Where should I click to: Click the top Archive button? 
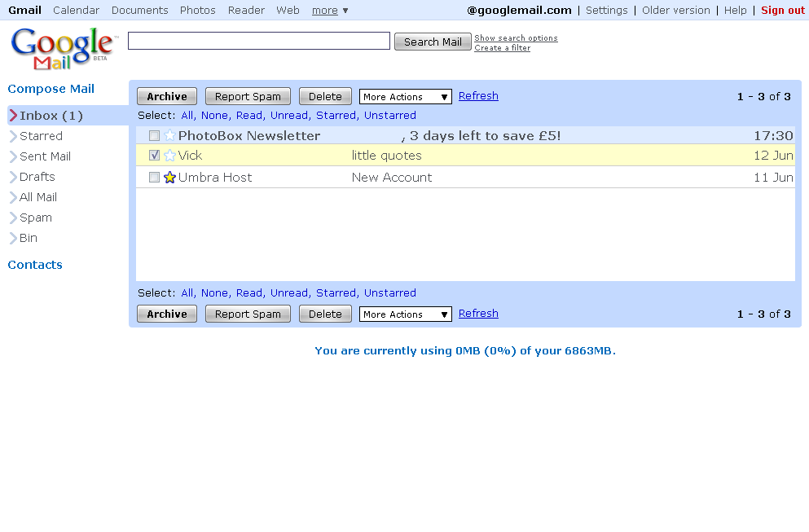click(167, 96)
